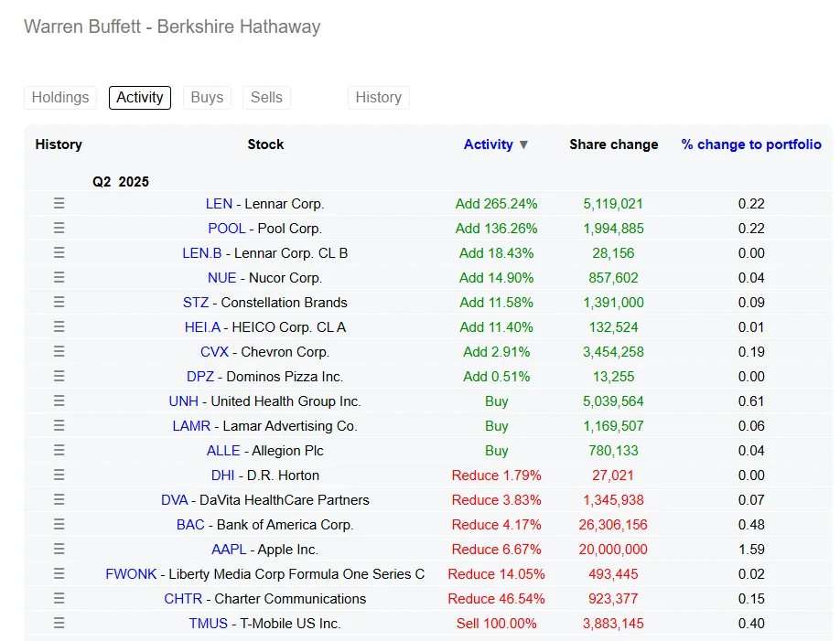
Task: Open the STZ ticker link
Action: tap(196, 303)
